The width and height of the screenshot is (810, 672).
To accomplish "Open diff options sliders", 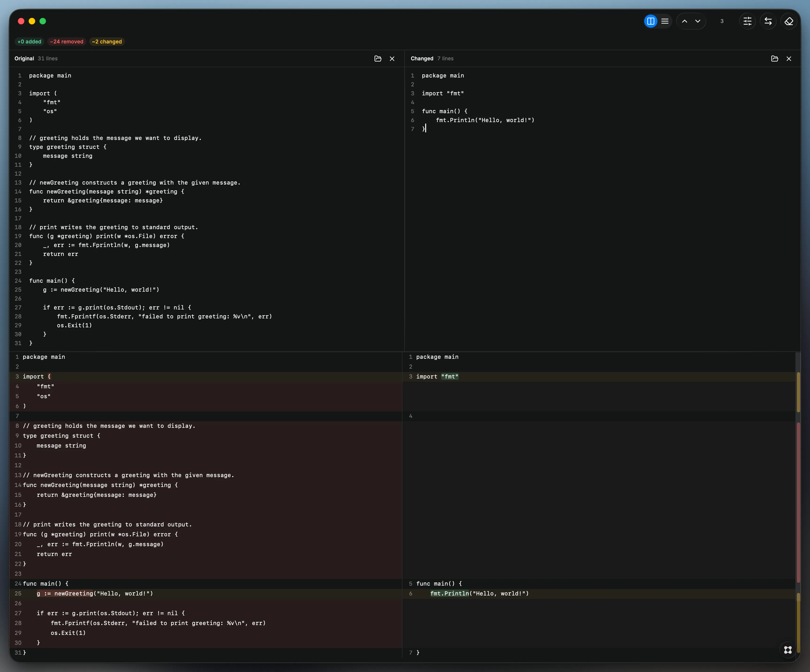I will [x=748, y=21].
